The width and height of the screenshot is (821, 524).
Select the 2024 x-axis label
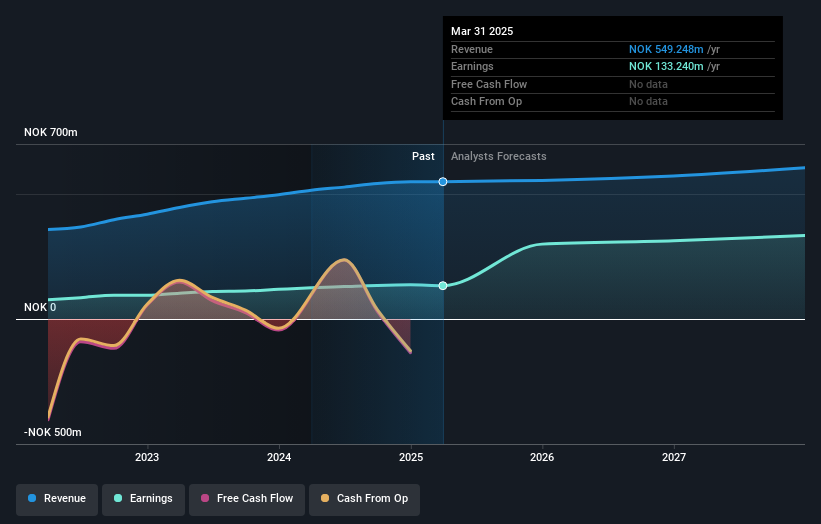coord(279,458)
